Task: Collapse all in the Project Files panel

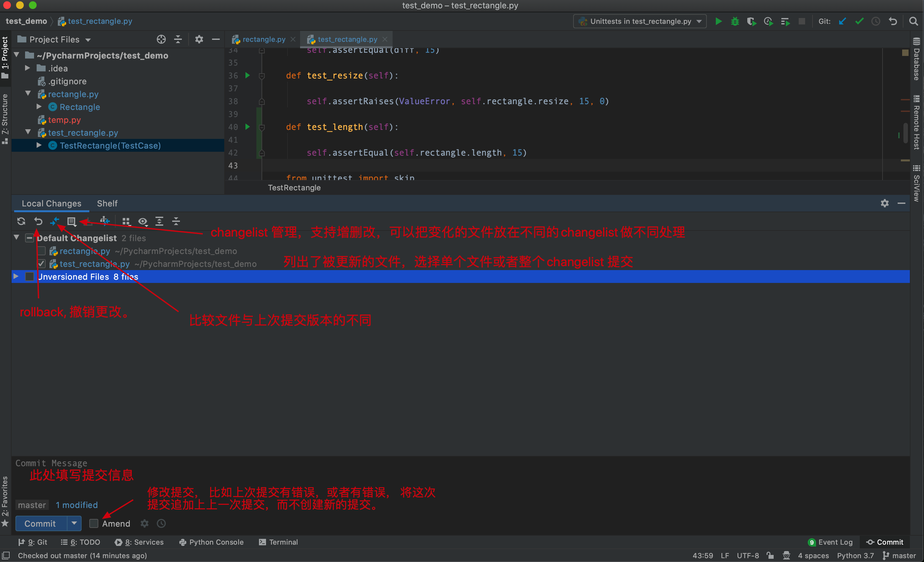Action: click(178, 40)
